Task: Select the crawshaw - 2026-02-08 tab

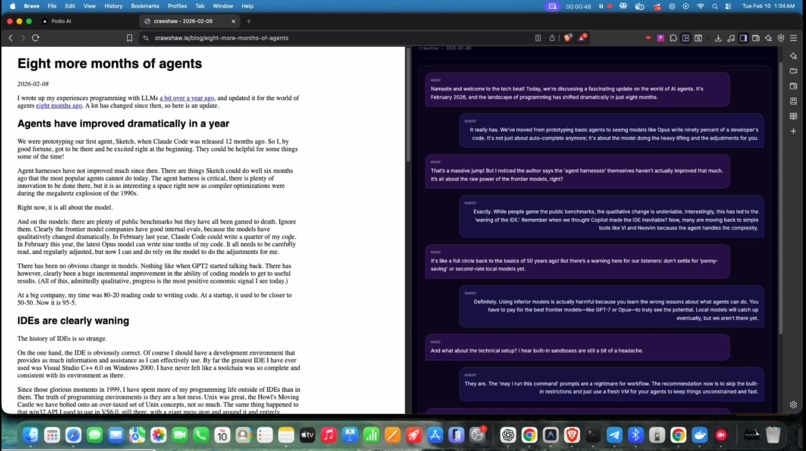Action: pos(190,21)
